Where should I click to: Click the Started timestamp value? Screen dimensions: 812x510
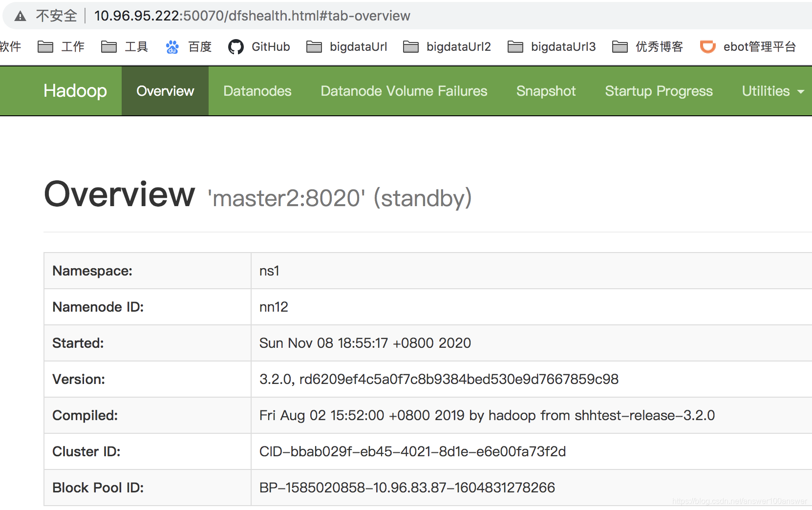pyautogui.click(x=365, y=343)
